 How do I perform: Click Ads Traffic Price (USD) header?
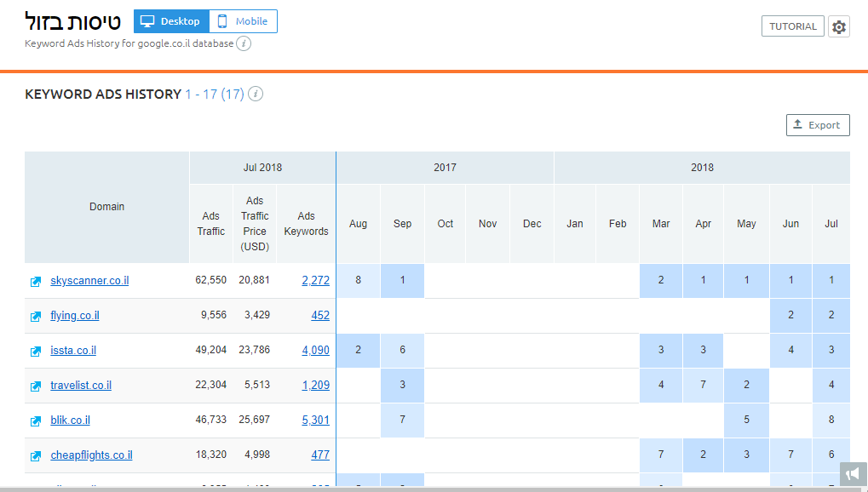(x=255, y=224)
